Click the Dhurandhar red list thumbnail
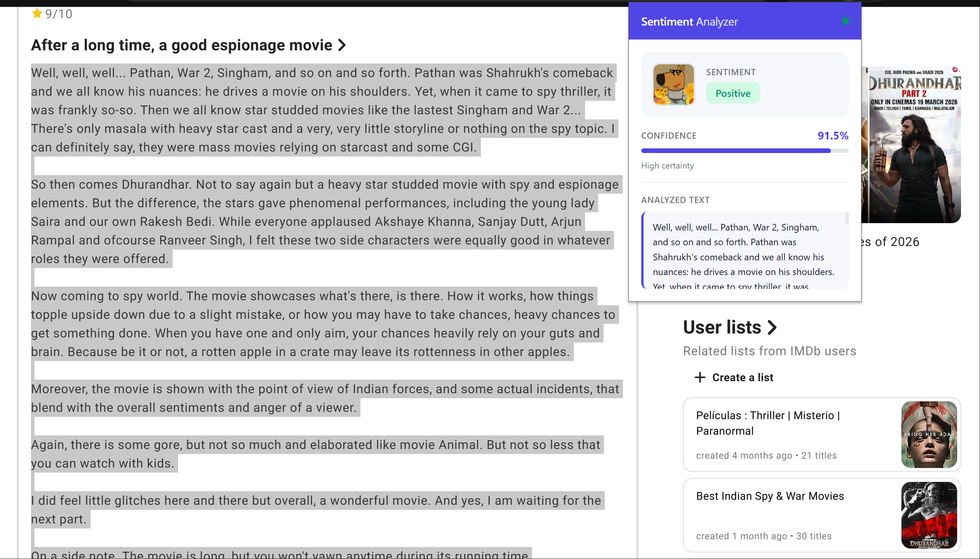980x559 pixels. pyautogui.click(x=929, y=515)
